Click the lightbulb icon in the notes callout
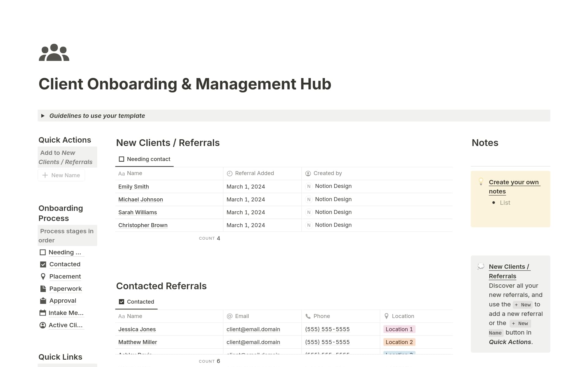The height and width of the screenshot is (367, 588). (481, 181)
